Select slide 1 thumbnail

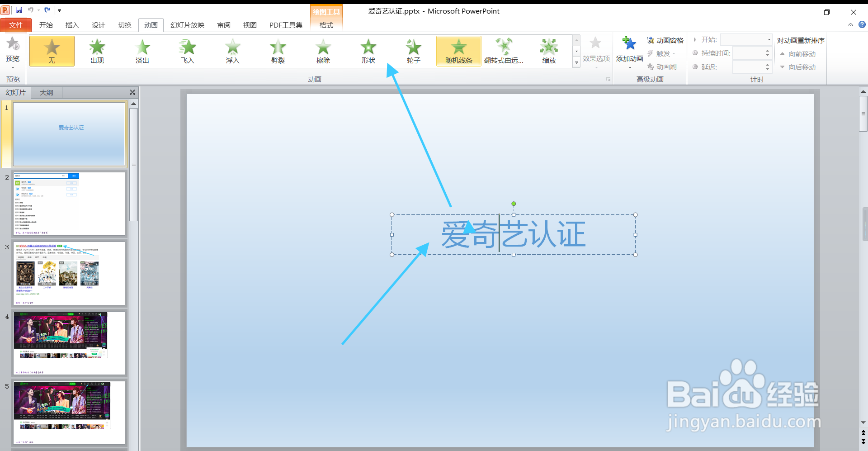[x=69, y=134]
